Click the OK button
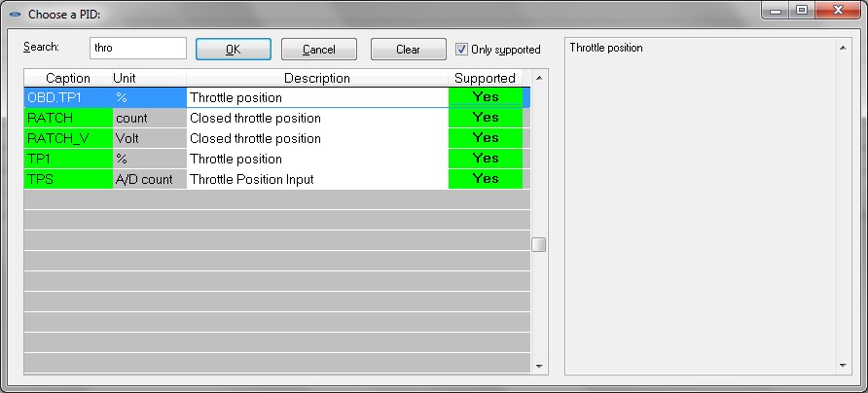The image size is (868, 393). tap(233, 50)
